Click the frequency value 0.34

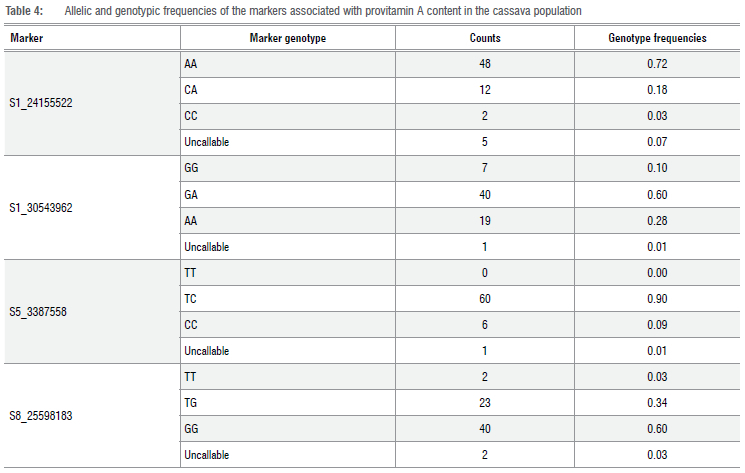click(x=657, y=403)
